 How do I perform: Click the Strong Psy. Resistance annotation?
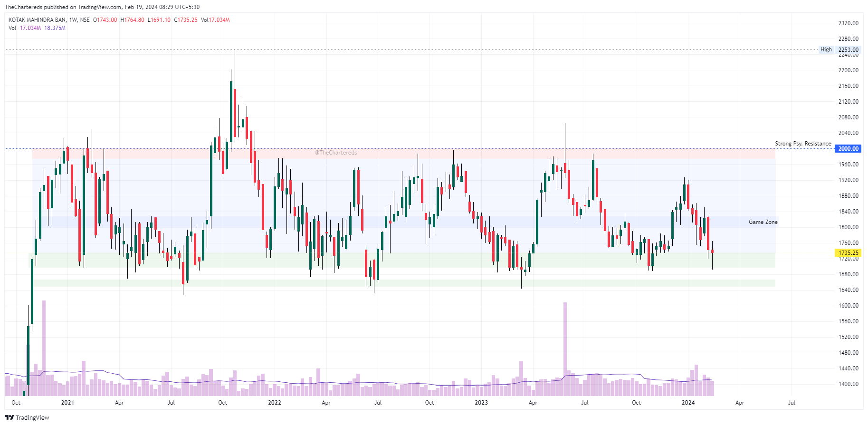pos(803,144)
